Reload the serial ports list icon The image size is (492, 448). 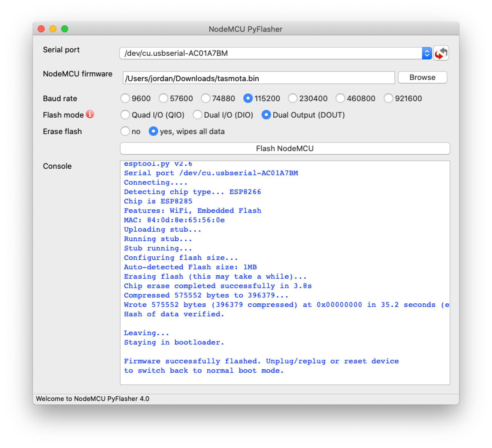[x=441, y=53]
